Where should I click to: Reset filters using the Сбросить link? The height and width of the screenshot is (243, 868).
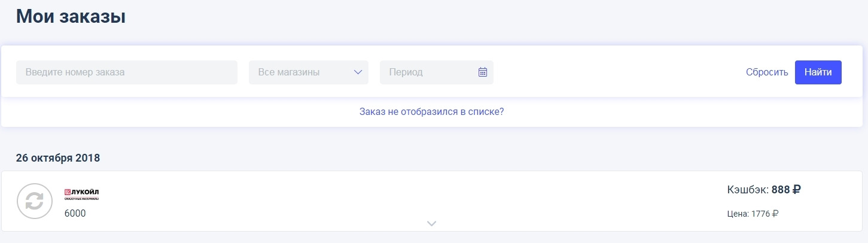click(767, 72)
